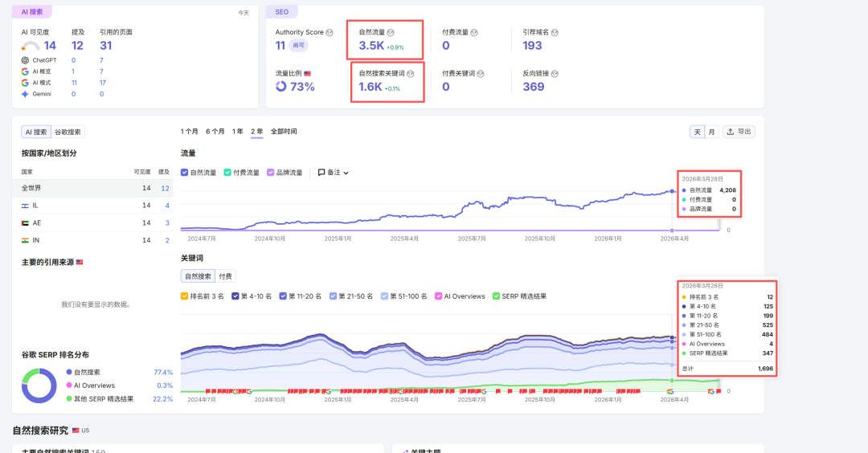
Task: Select the 全部时间 time range
Action: click(284, 132)
